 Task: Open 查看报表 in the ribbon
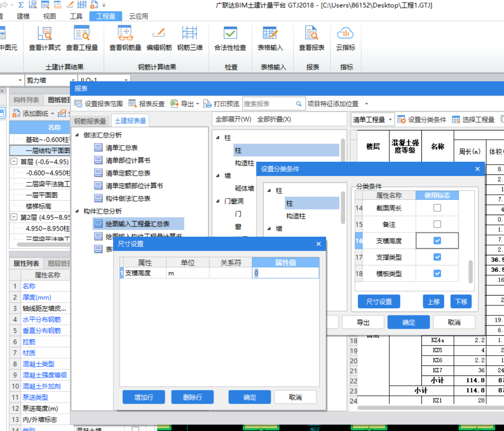pyautogui.click(x=311, y=38)
